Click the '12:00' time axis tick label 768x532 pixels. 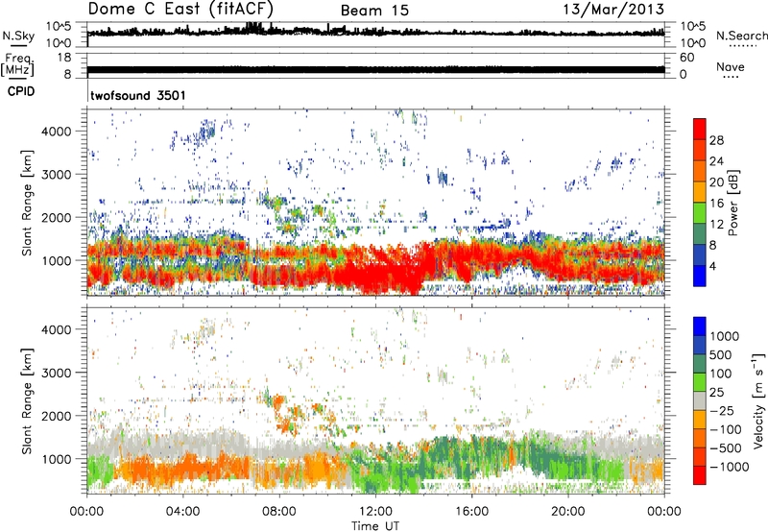tap(375, 512)
